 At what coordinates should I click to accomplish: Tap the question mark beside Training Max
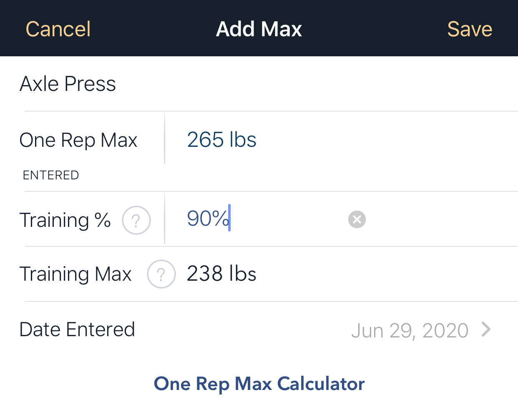point(161,274)
